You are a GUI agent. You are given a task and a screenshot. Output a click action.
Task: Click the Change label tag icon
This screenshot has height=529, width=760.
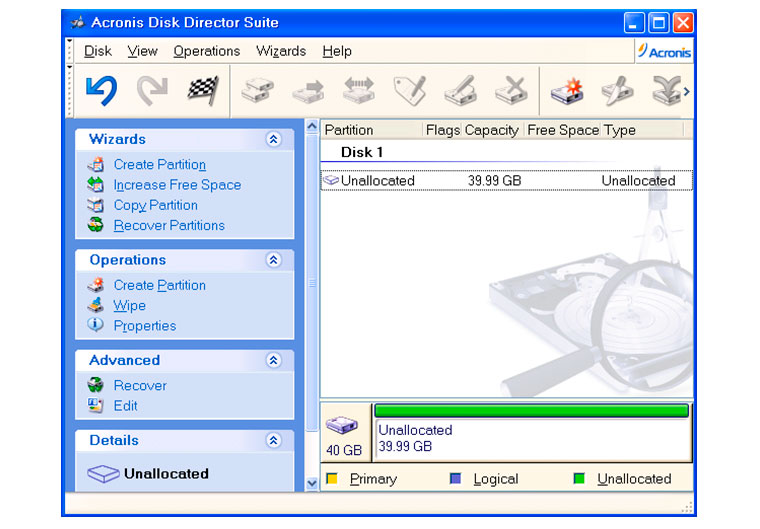click(410, 90)
